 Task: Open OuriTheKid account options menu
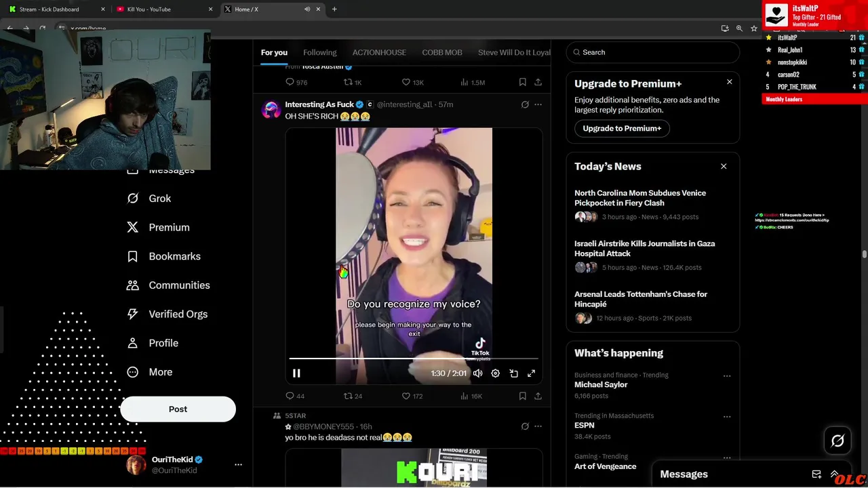pos(238,465)
